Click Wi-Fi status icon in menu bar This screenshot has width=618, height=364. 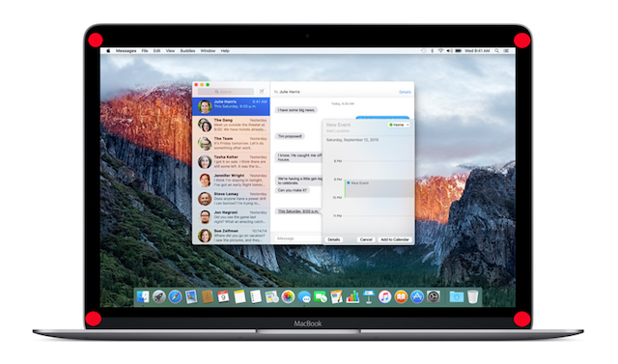coord(440,51)
